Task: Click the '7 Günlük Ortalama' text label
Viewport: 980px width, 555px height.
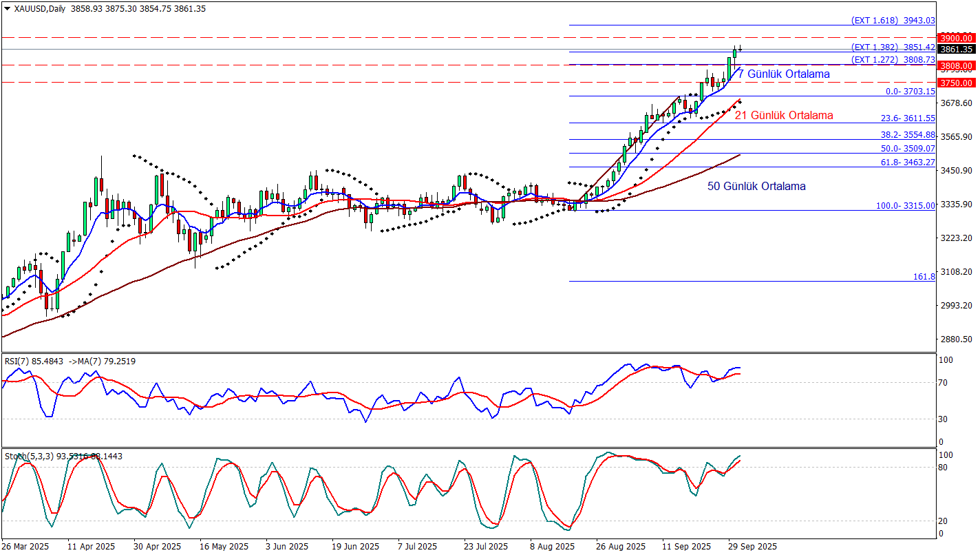Action: click(784, 74)
